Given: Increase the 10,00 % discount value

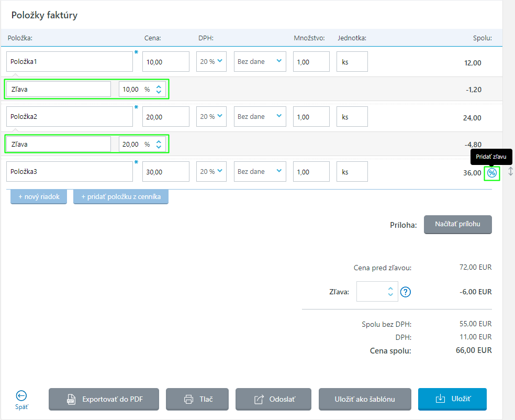Looking at the screenshot, I should pyautogui.click(x=159, y=86).
